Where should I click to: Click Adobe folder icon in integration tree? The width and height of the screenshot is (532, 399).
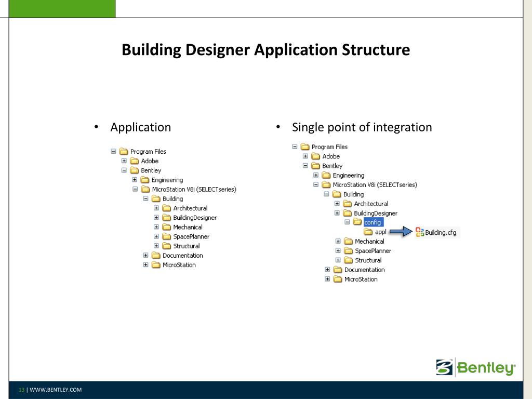(315, 156)
